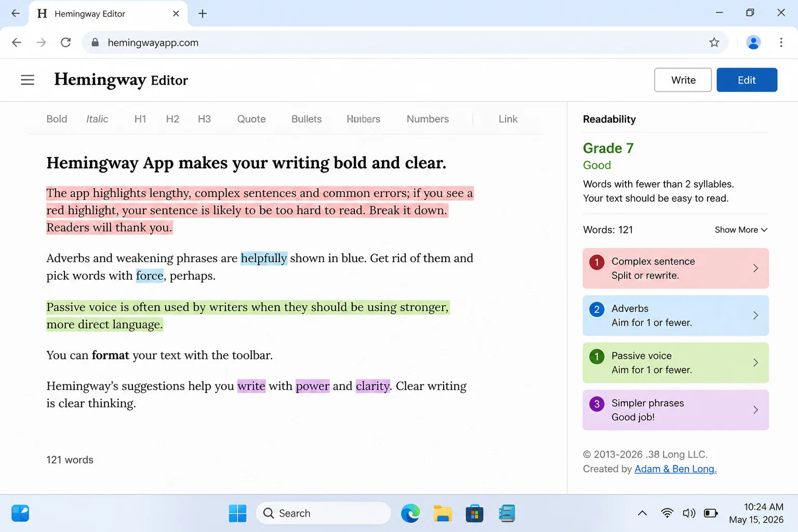Open the browser three-dot menu

click(781, 43)
